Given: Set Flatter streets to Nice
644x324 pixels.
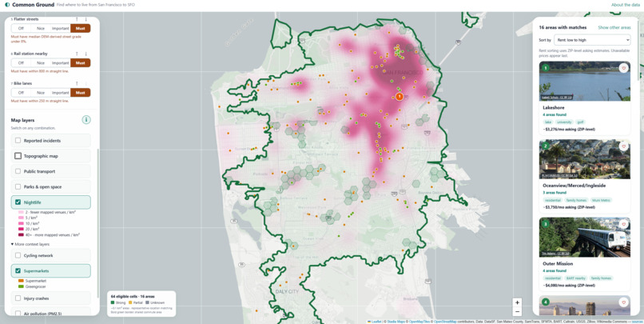Looking at the screenshot, I should click(x=41, y=28).
